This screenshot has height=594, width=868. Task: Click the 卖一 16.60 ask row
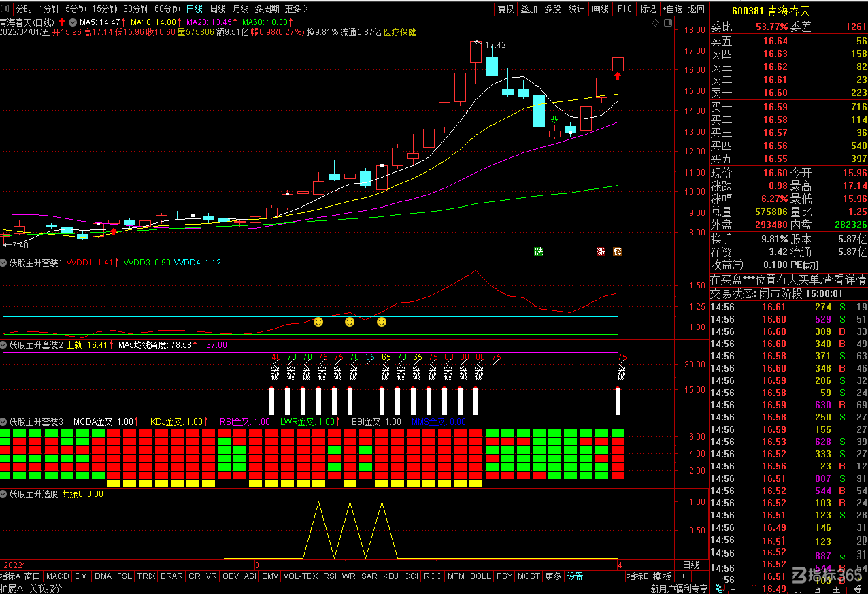pyautogui.click(x=788, y=93)
